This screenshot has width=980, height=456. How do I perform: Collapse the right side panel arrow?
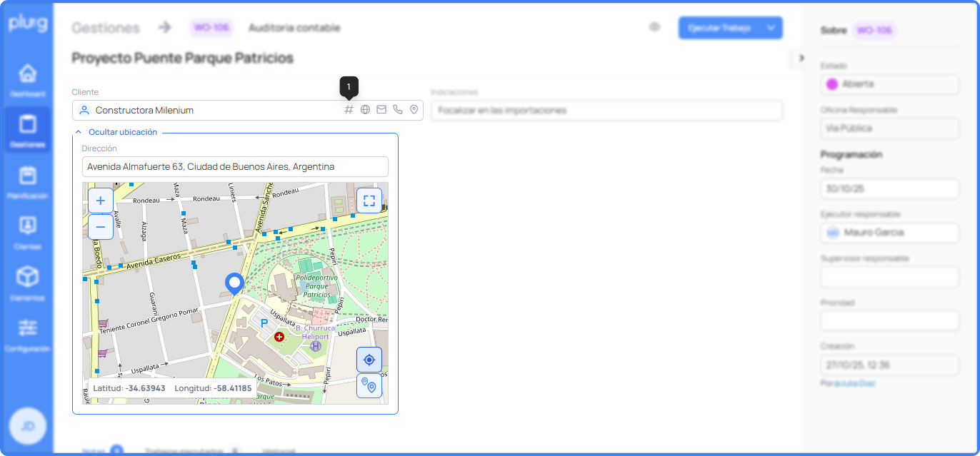800,58
